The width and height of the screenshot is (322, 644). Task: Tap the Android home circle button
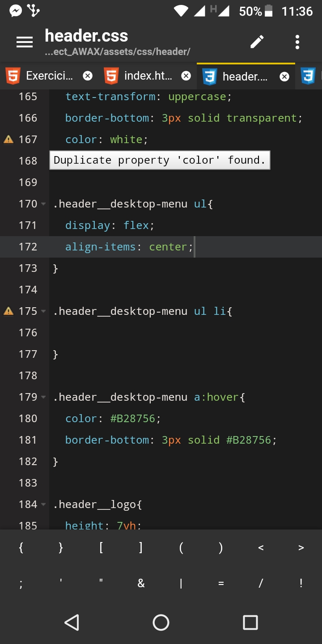coord(161,622)
